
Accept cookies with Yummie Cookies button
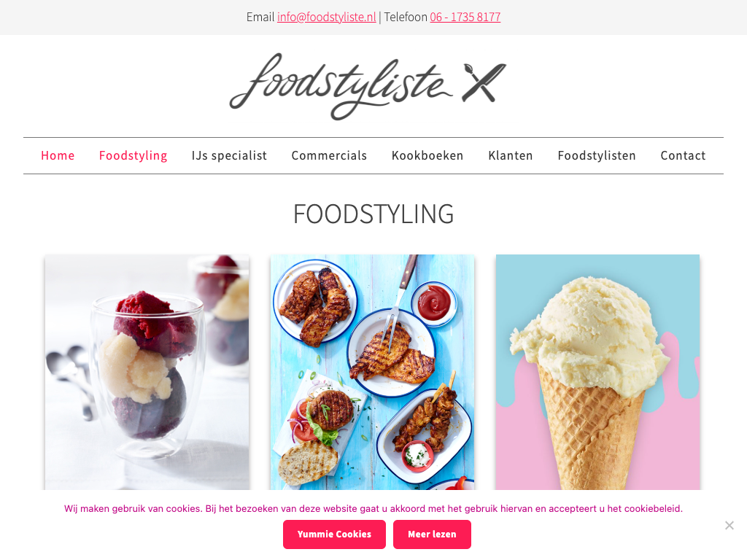coord(334,534)
